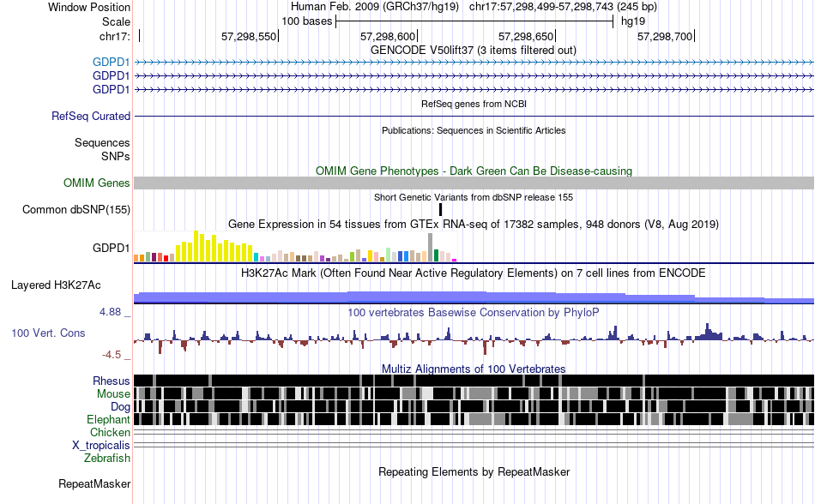Click the Mouse species label
815x504 pixels.
click(113, 394)
